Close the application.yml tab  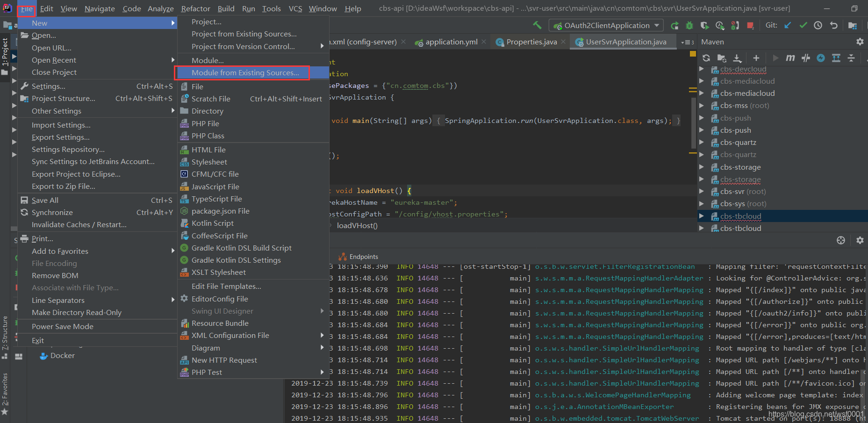pos(484,42)
